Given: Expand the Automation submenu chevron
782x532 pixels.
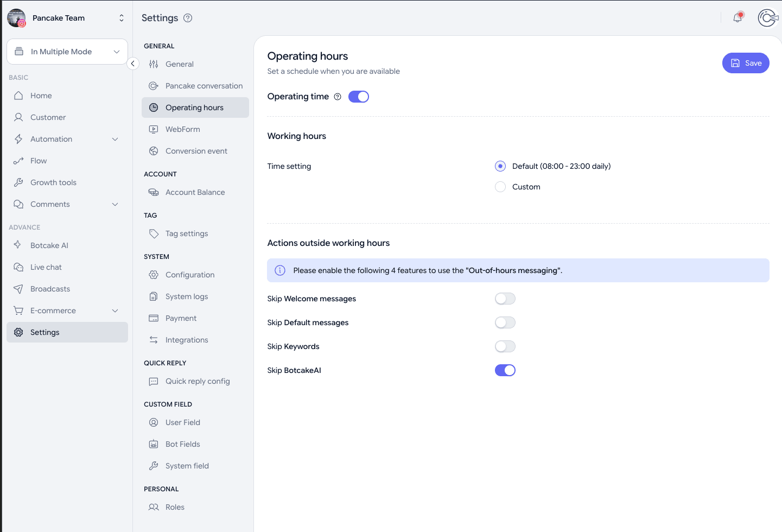Looking at the screenshot, I should point(115,139).
